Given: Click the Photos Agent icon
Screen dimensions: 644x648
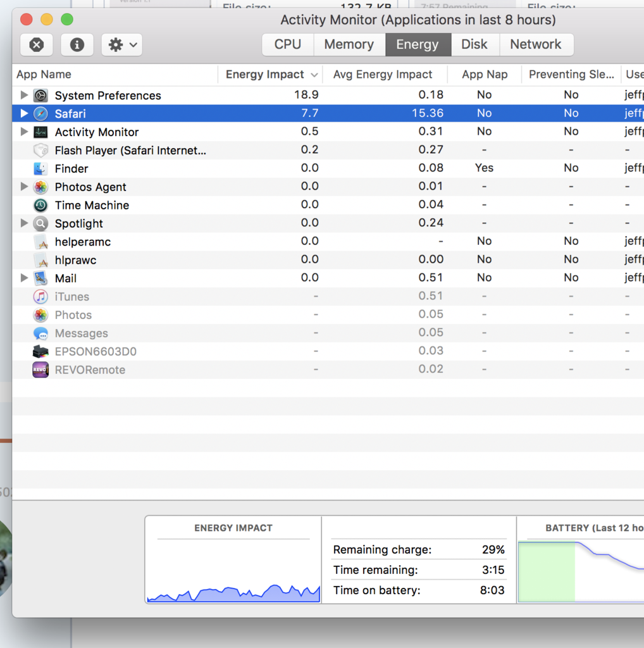Looking at the screenshot, I should (40, 187).
